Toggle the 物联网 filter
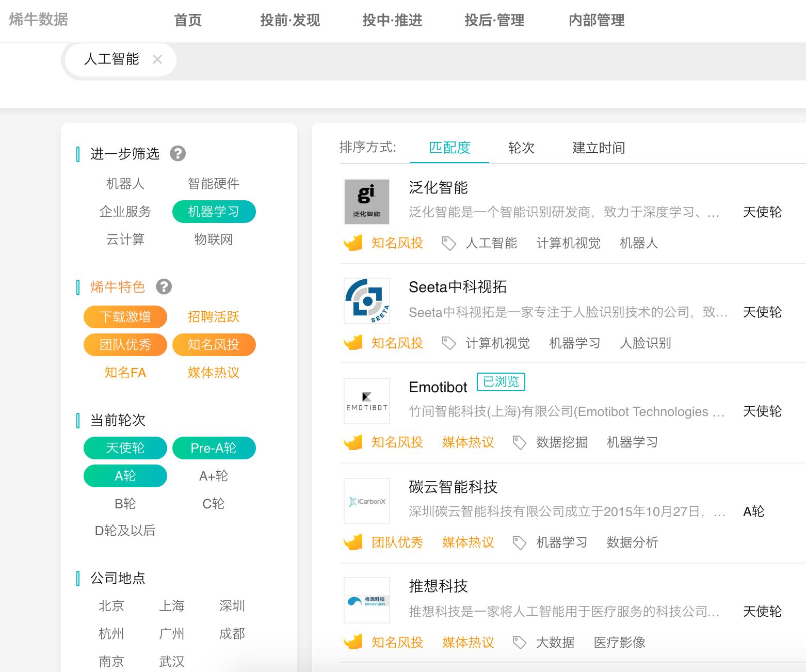This screenshot has width=806, height=672. click(214, 239)
